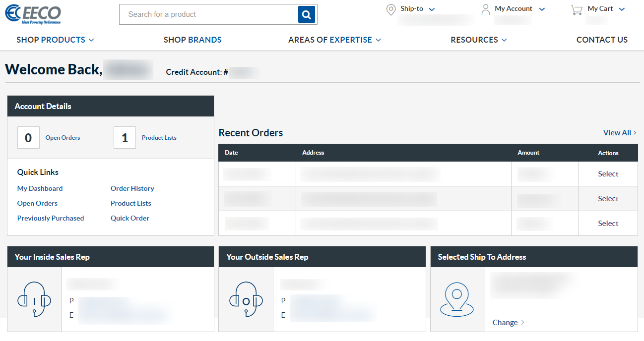644x341 pixels.
Task: Click the Address column header
Action: point(313,153)
